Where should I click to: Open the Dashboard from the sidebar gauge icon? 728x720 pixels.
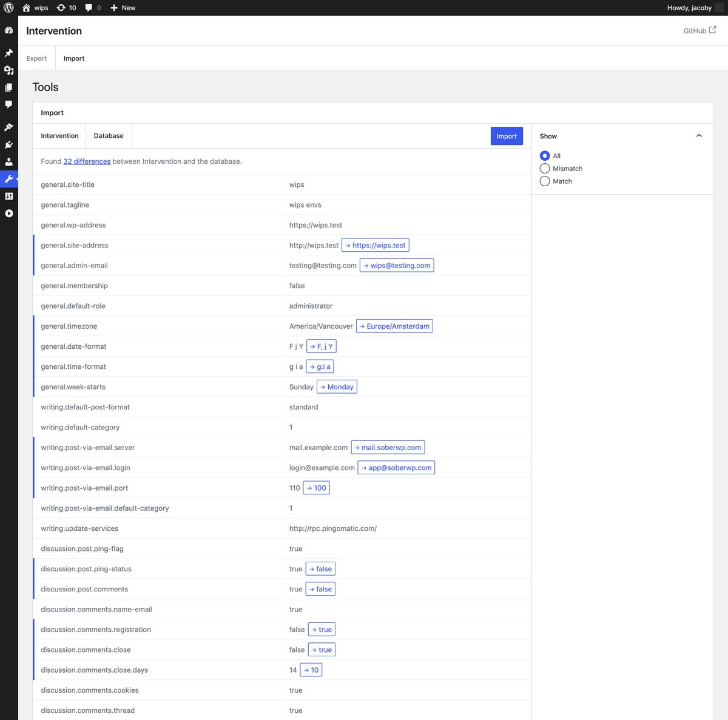click(x=8, y=30)
